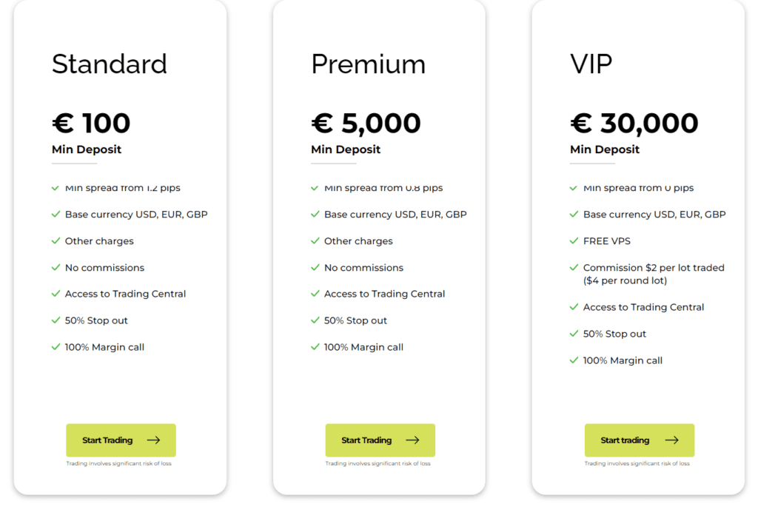Click the Start trading button under VIP
Screen dimensions: 758x532
[x=639, y=440]
